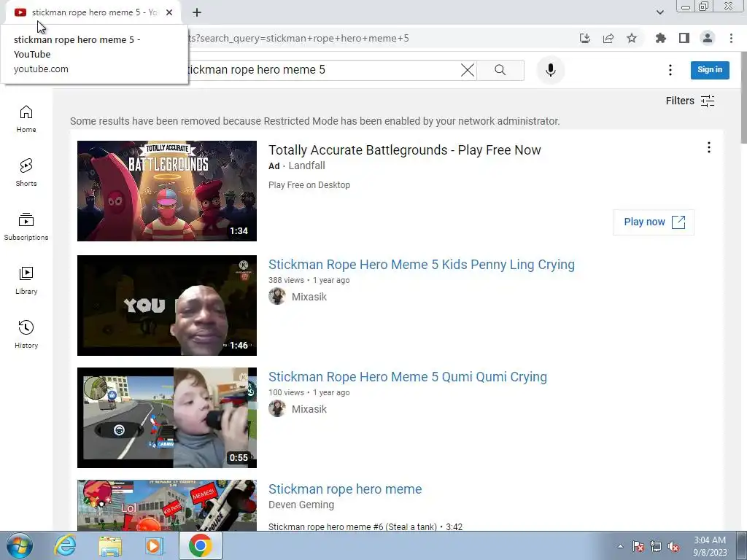This screenshot has height=560, width=747.
Task: Open Shorts in the sidebar
Action: point(26,173)
